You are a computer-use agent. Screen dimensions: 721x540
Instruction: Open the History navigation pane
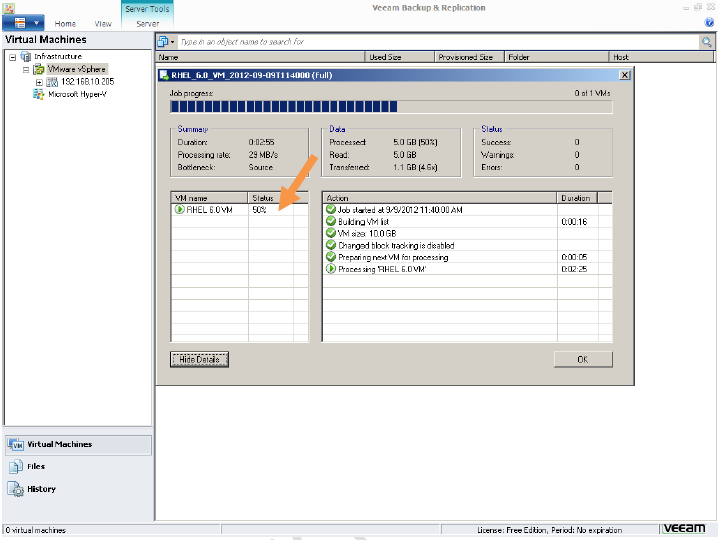coord(79,489)
